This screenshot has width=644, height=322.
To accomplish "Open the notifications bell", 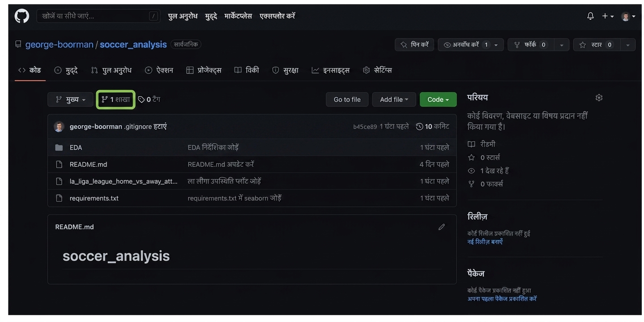I will (x=590, y=16).
